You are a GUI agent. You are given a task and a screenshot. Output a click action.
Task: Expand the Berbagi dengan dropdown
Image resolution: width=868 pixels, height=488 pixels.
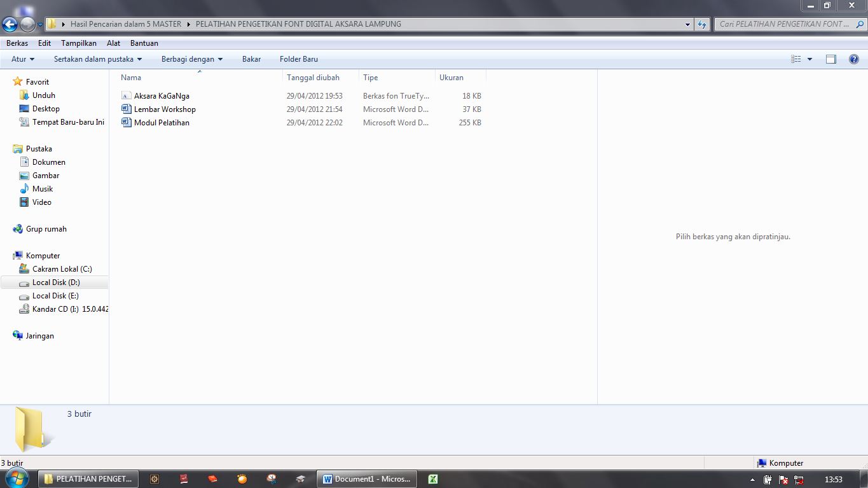[191, 59]
